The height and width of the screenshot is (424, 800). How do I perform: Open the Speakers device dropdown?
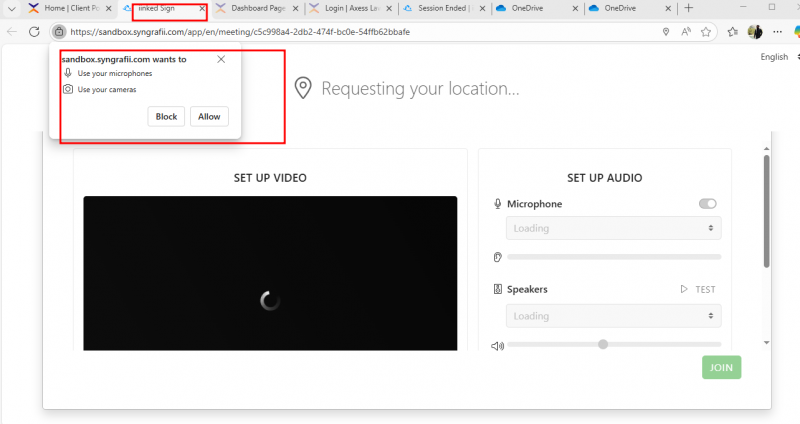pos(613,316)
